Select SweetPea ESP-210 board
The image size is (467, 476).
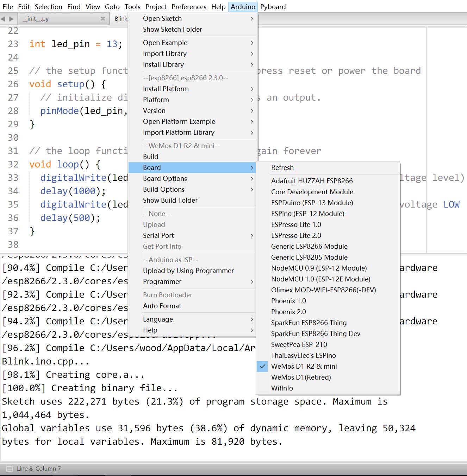(x=328, y=344)
